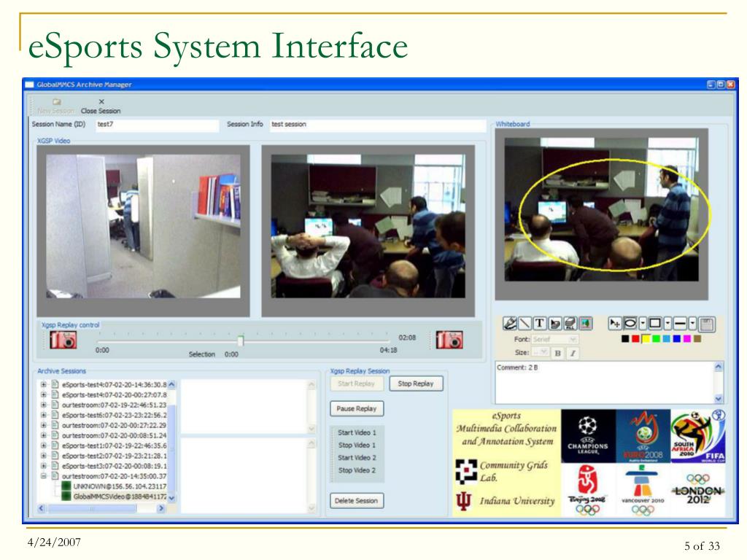Click the eraser tool icon
Image resolution: width=747 pixels, height=560 pixels.
(554, 324)
